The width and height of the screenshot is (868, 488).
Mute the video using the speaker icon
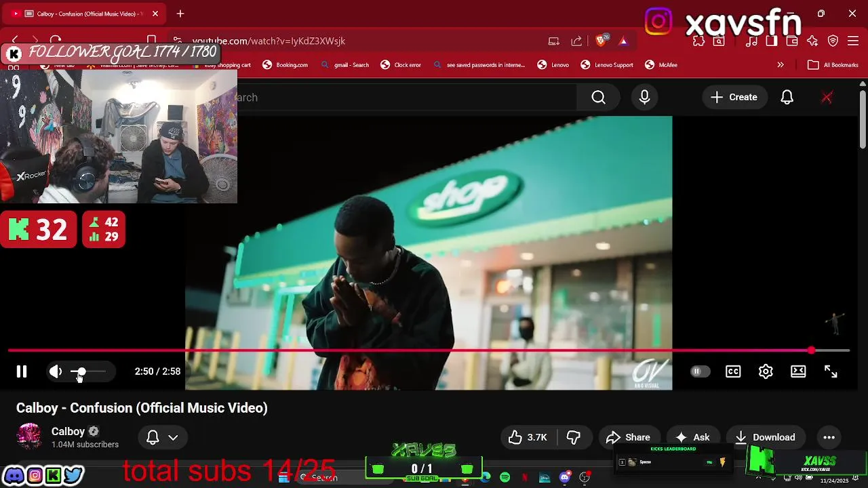tap(56, 371)
